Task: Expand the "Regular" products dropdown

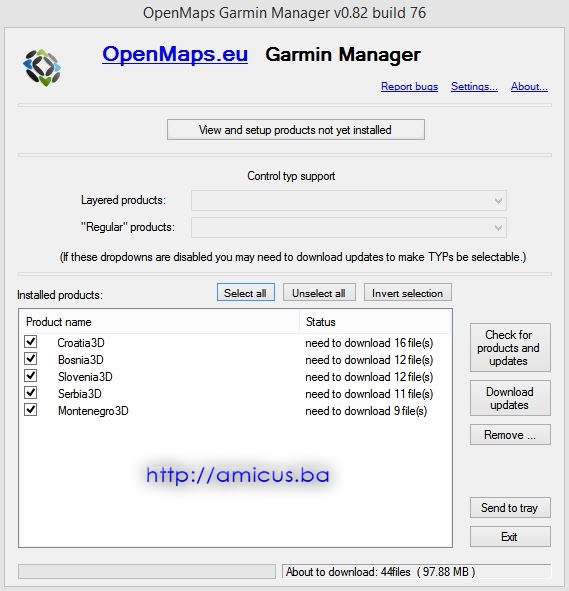Action: [x=349, y=228]
